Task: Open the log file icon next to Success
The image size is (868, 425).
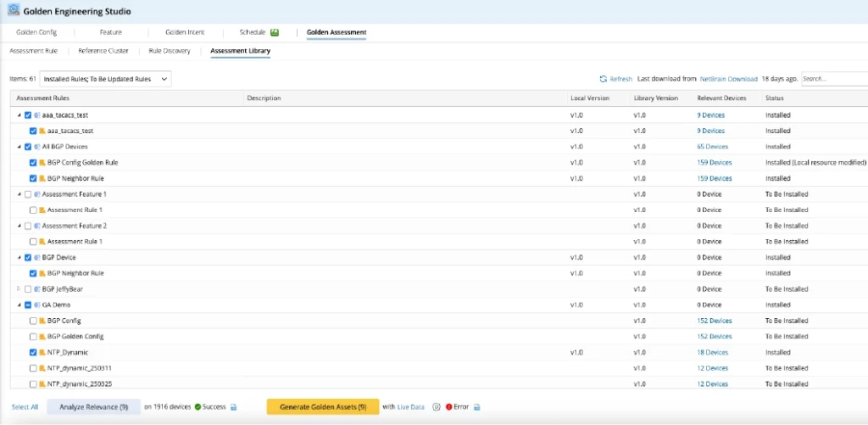Action: [234, 407]
